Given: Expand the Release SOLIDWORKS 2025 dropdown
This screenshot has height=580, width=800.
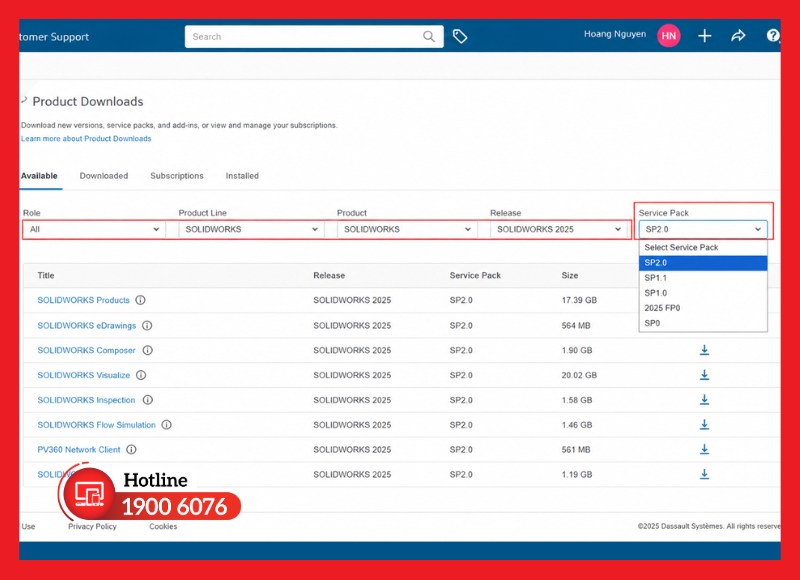Looking at the screenshot, I should tap(560, 229).
